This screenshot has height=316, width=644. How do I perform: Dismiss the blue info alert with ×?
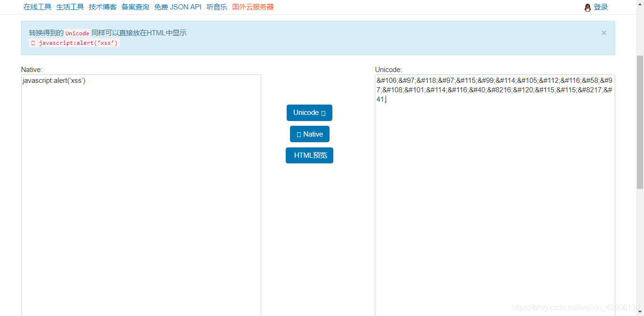point(604,33)
